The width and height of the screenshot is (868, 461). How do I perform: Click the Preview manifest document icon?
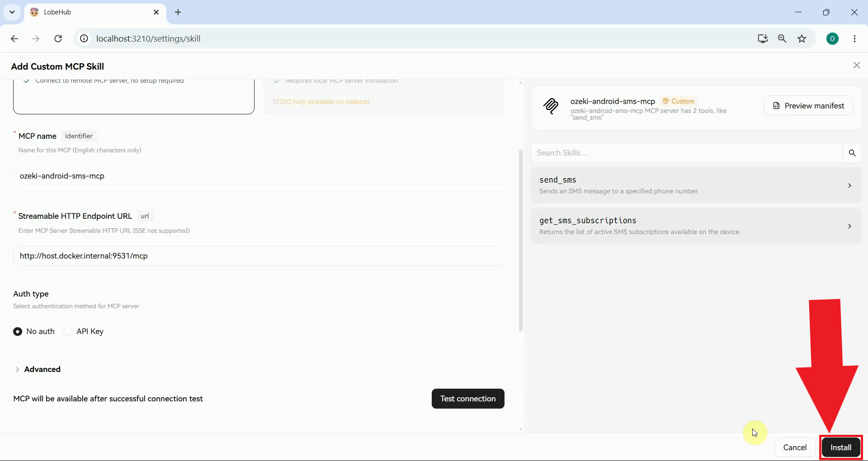pyautogui.click(x=776, y=106)
